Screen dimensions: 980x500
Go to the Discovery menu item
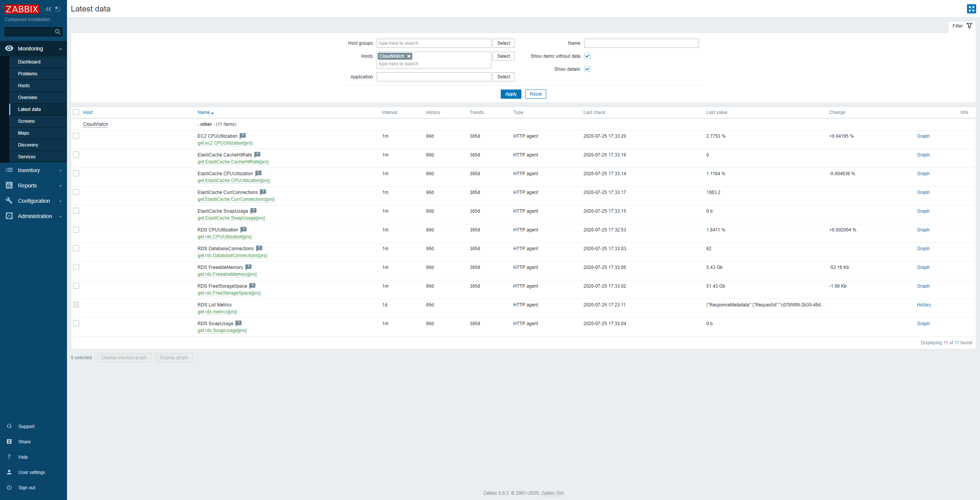[x=28, y=145]
